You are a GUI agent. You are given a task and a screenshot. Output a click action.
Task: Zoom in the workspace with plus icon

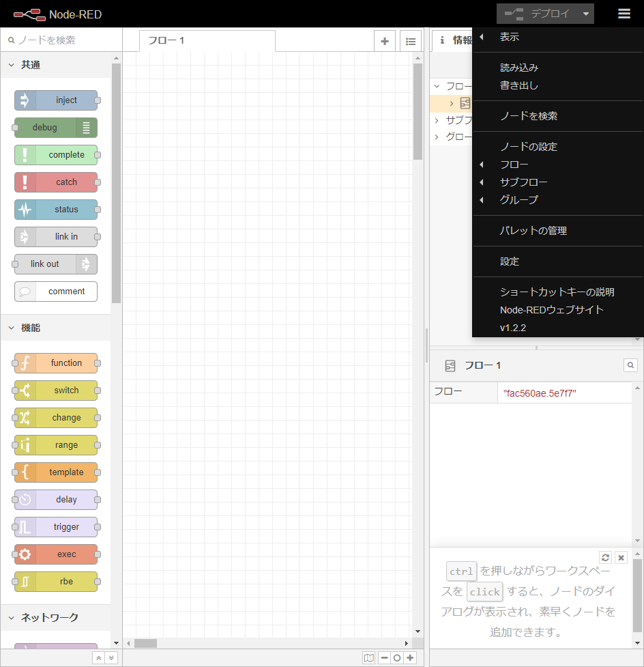pos(410,657)
